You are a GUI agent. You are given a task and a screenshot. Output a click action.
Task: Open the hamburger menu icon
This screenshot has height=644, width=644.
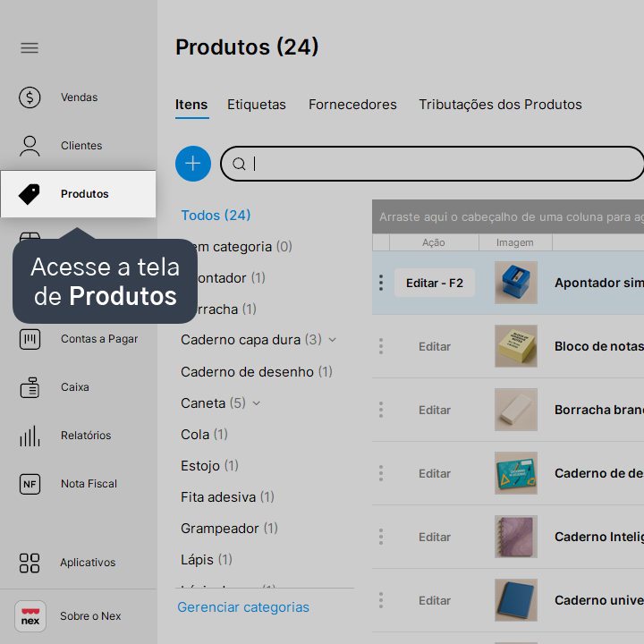click(x=30, y=48)
